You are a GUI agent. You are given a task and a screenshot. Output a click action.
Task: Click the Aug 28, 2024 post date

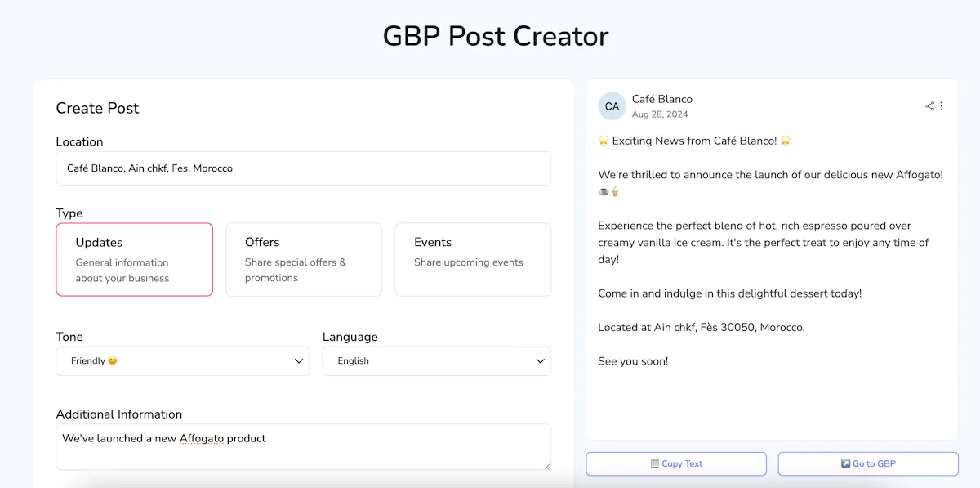coord(660,114)
